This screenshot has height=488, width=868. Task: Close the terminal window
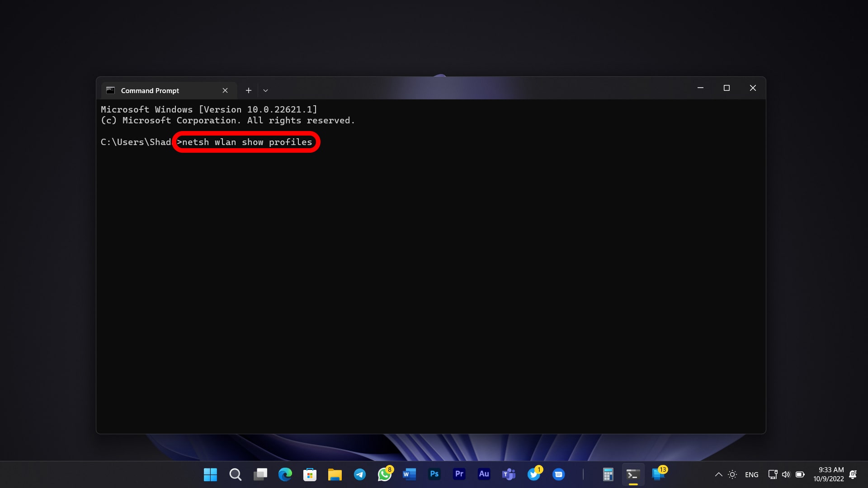point(753,88)
